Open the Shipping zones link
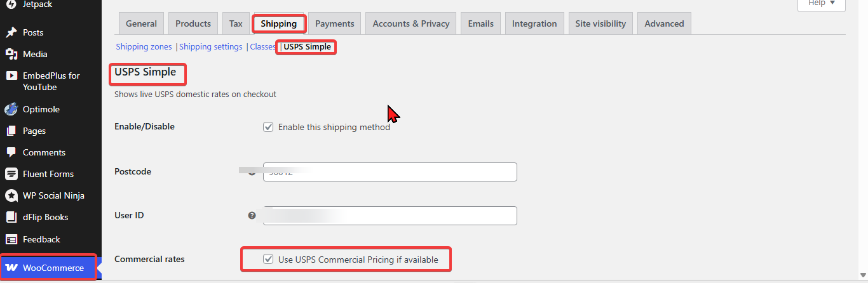 [x=144, y=47]
